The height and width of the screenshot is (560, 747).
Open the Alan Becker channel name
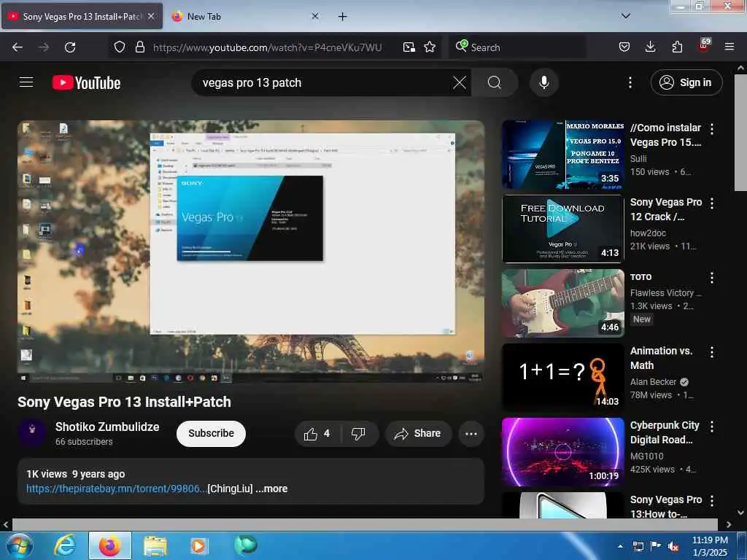coord(653,382)
